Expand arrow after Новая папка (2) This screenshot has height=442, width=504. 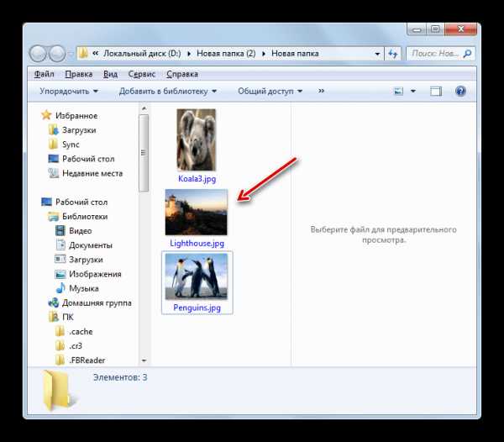point(264,54)
